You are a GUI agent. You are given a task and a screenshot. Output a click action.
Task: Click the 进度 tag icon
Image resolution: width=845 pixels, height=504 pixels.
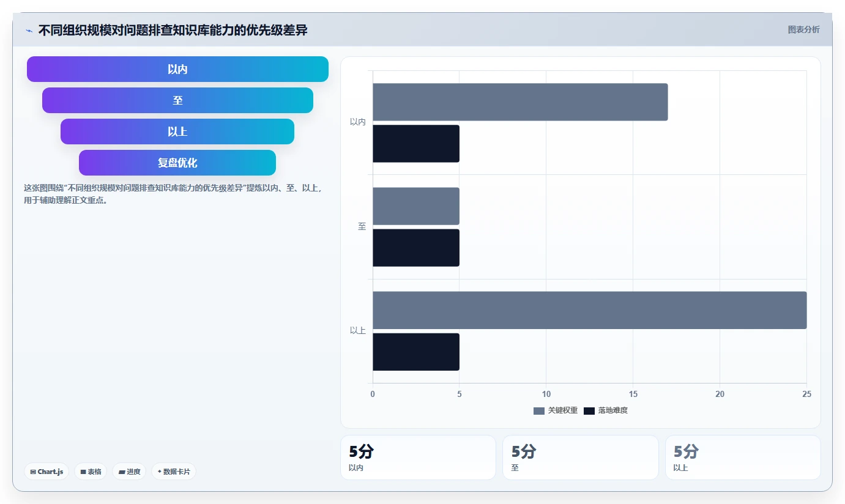click(x=122, y=472)
